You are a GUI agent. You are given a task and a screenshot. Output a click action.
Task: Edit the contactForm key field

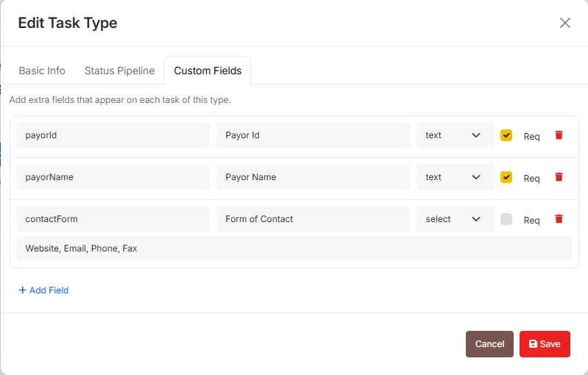point(113,219)
